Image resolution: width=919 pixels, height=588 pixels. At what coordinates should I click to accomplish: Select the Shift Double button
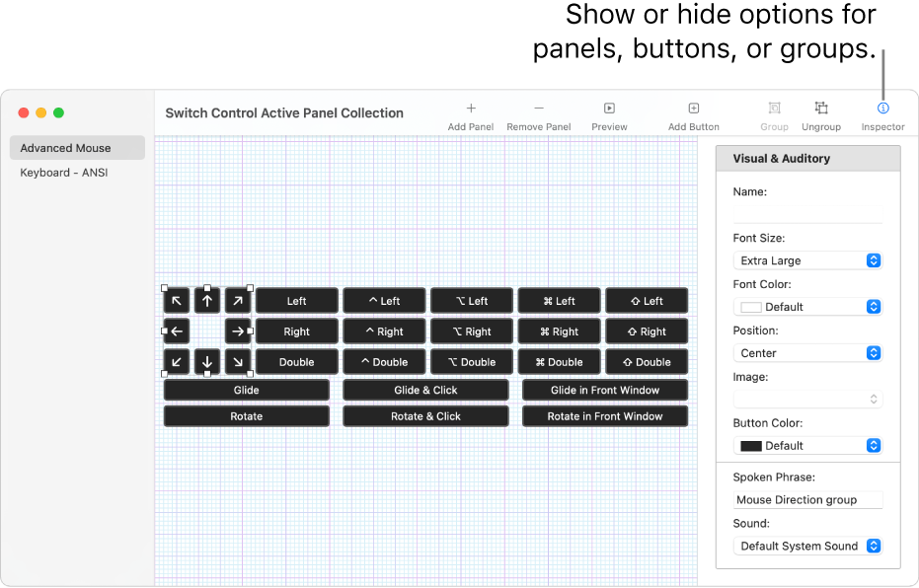[x=647, y=362]
